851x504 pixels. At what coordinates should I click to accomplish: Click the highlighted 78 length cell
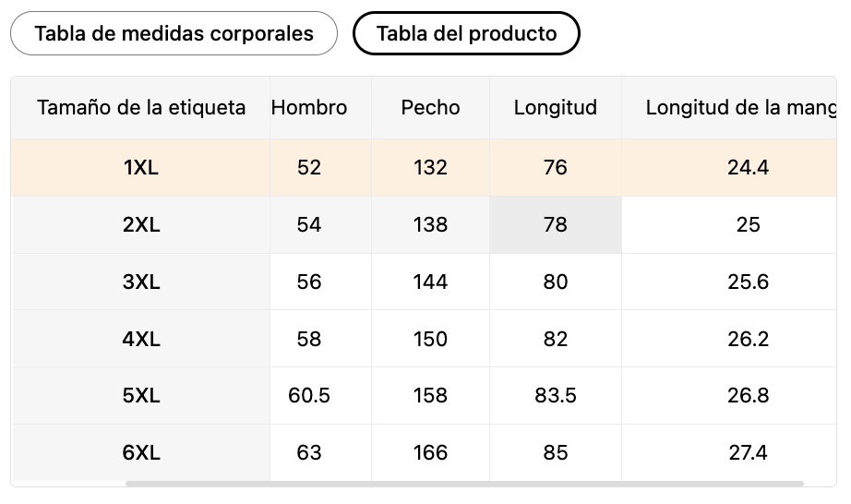click(x=556, y=224)
